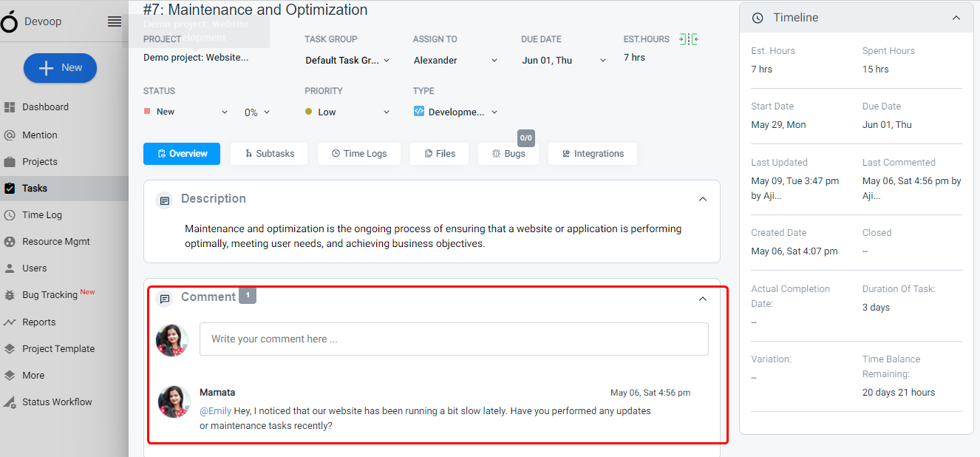Viewport: 980px width, 457px height.
Task: Open the Assign To dropdown showing Alexander
Action: pyautogui.click(x=455, y=60)
